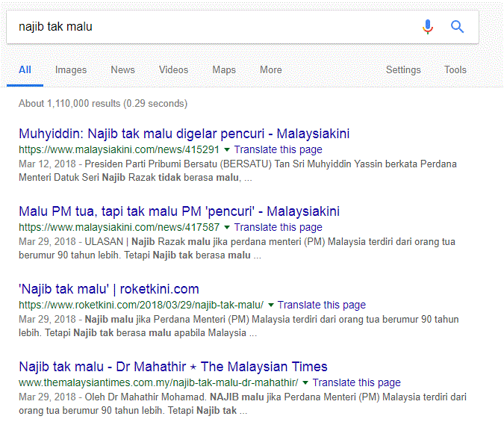Translate the malaysiakini.com/news/415291 page
The width and height of the screenshot is (504, 425).
click(278, 150)
